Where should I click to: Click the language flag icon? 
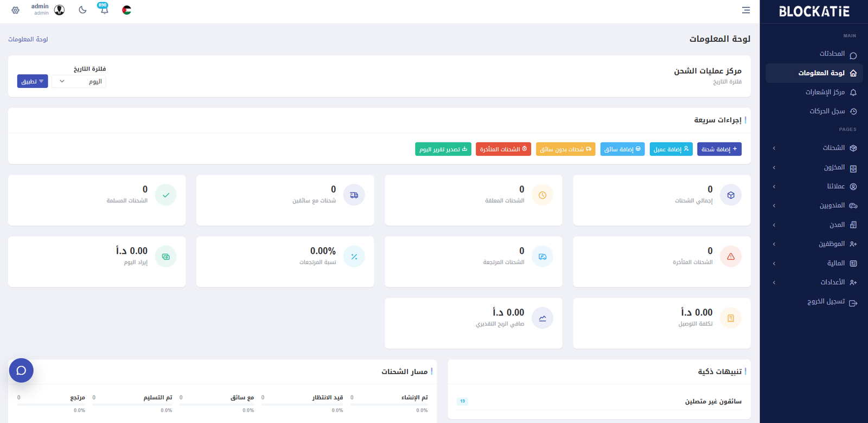pyautogui.click(x=126, y=10)
